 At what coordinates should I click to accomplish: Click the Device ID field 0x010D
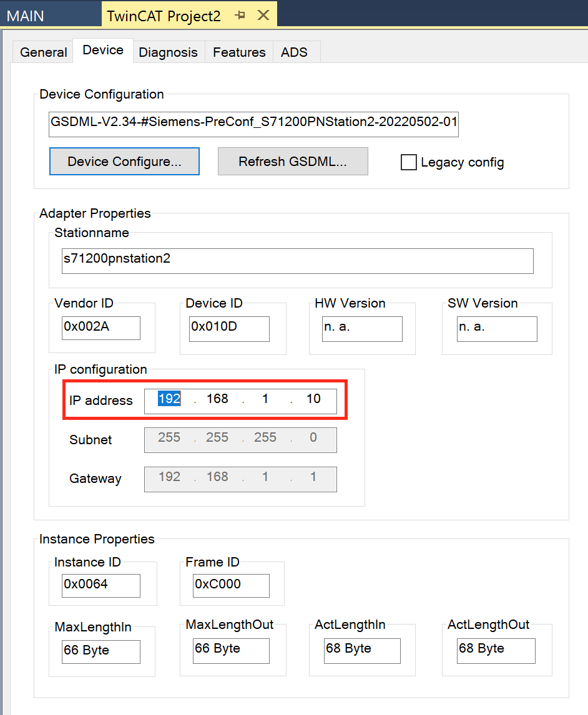(230, 329)
